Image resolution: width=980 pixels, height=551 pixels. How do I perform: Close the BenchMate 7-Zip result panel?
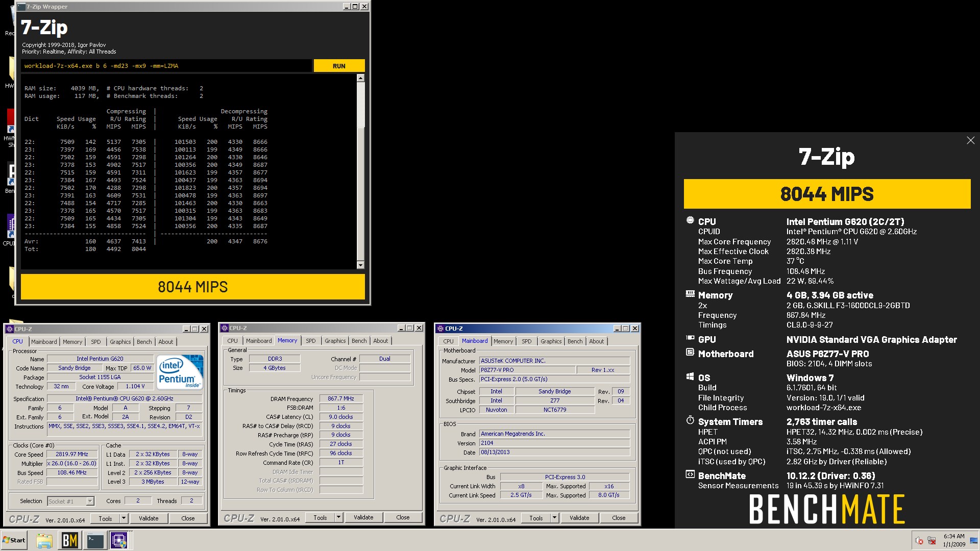pyautogui.click(x=970, y=140)
